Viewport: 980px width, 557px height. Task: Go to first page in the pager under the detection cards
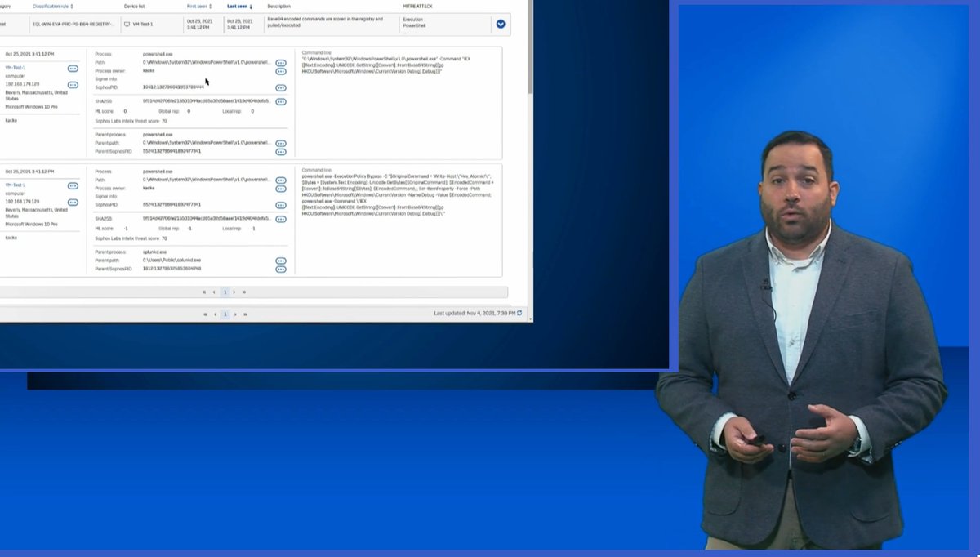pos(205,292)
